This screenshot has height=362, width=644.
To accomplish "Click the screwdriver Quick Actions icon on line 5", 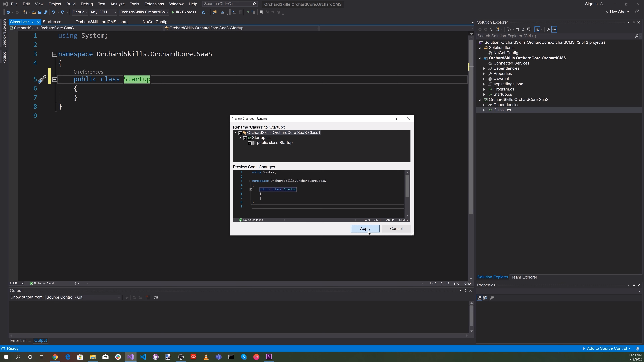I will click(x=42, y=79).
